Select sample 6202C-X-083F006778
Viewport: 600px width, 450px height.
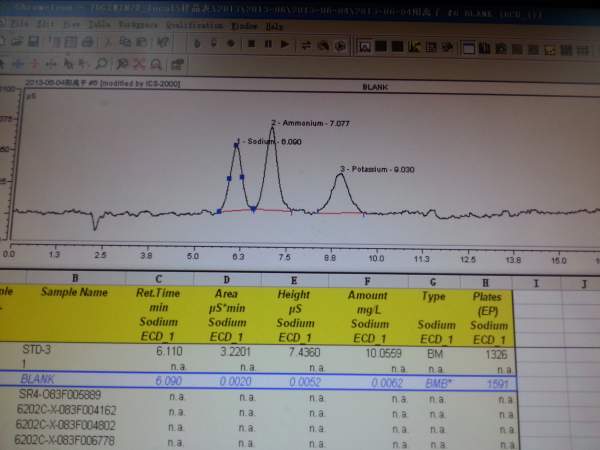(64, 440)
